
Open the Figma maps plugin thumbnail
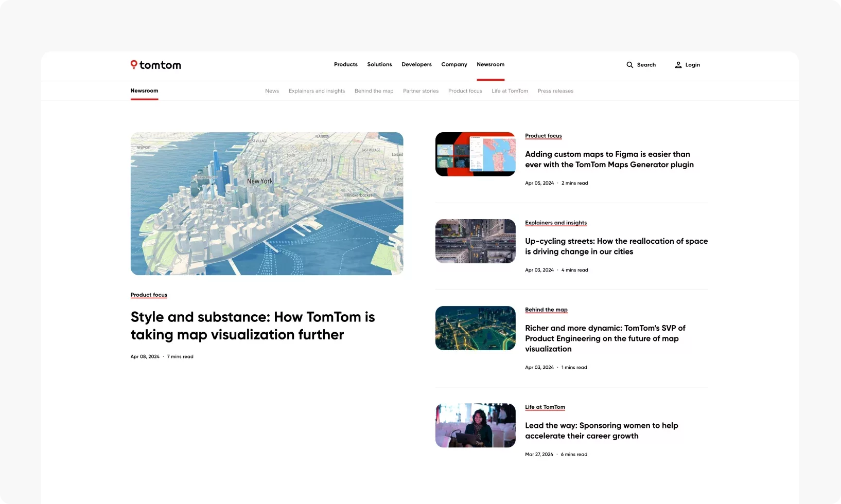(x=475, y=154)
